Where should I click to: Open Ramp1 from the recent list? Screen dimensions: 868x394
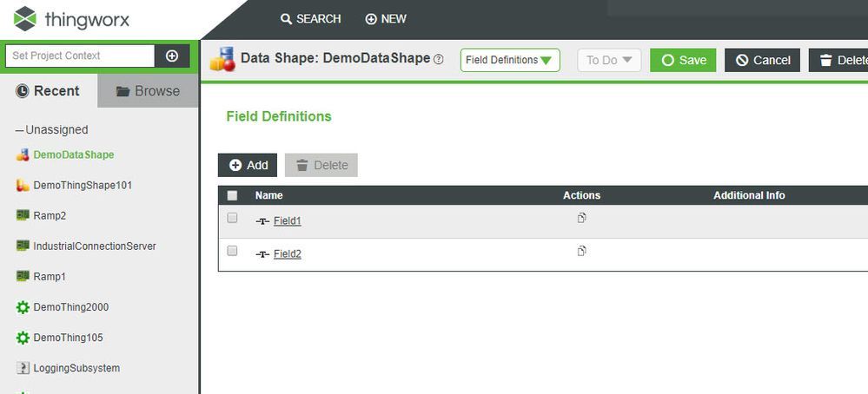point(50,276)
